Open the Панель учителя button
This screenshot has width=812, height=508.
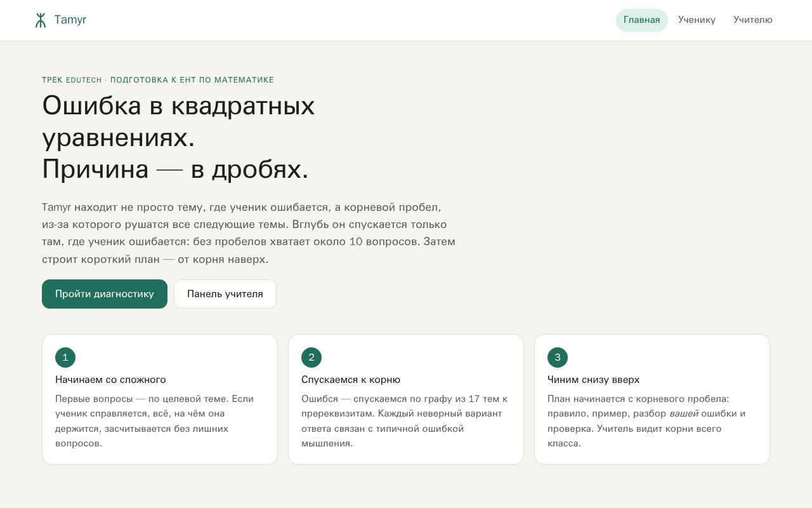click(x=225, y=294)
